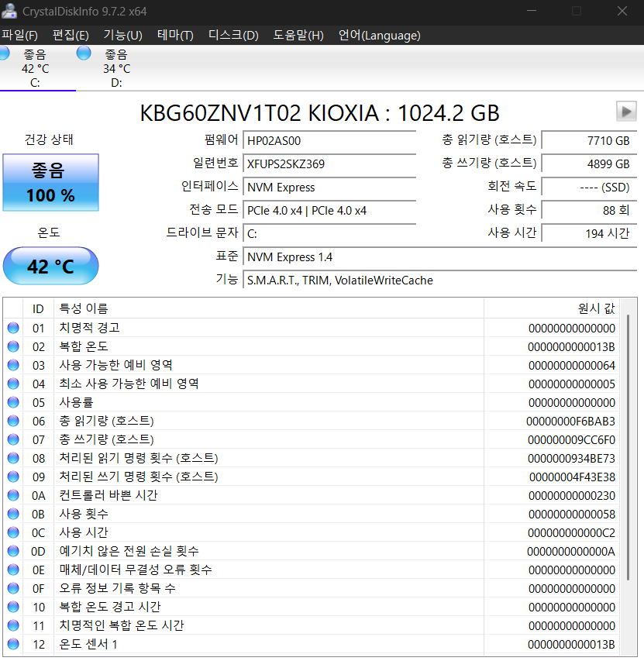Click the next-drive arrow button at top right
Viewport: 644px width, 661px height.
click(626, 111)
